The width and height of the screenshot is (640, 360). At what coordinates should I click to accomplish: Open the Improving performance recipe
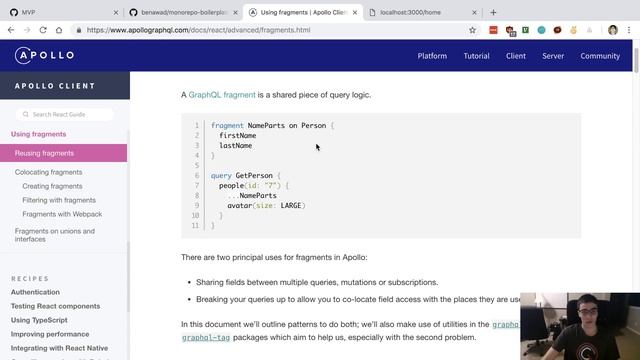pyautogui.click(x=50, y=334)
